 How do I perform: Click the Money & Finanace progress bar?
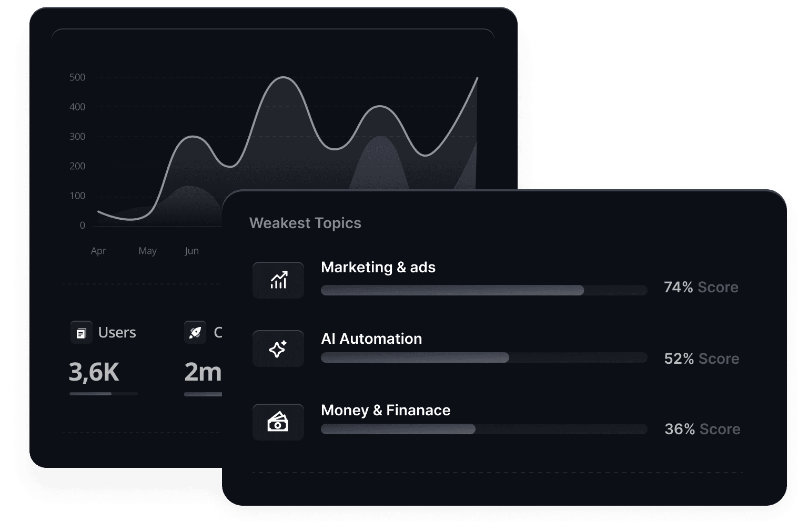(x=483, y=429)
